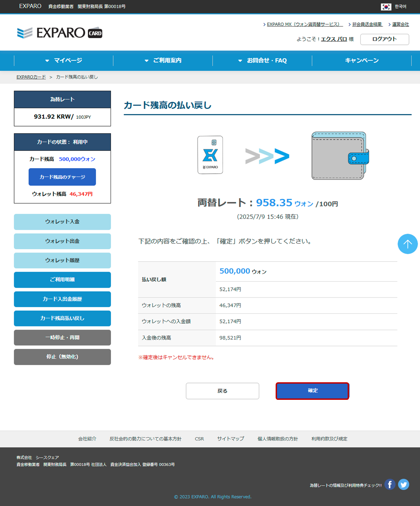Click the gray wallet illustration

pyautogui.click(x=340, y=156)
